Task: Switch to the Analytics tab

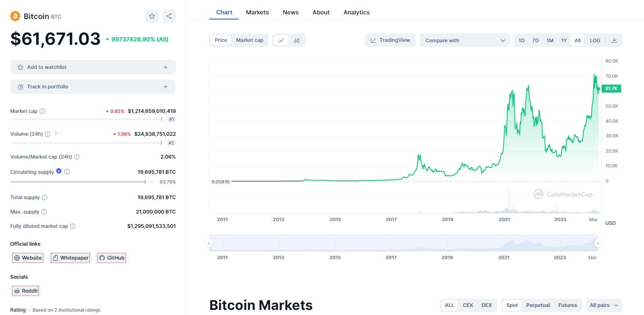Action: click(x=357, y=12)
